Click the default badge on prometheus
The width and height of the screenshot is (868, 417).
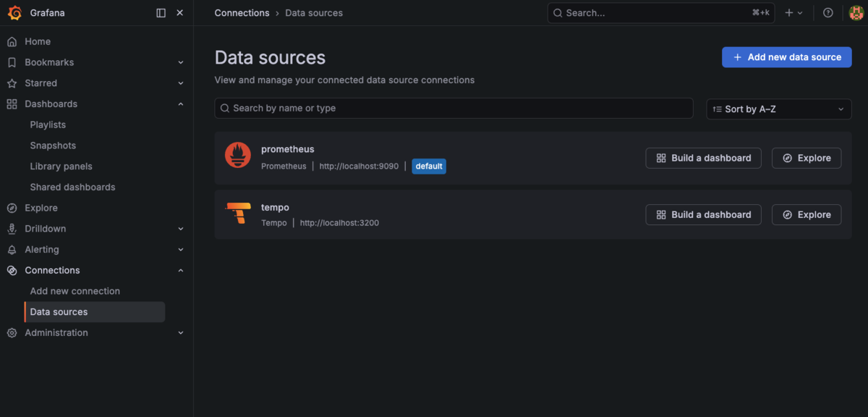click(x=429, y=167)
